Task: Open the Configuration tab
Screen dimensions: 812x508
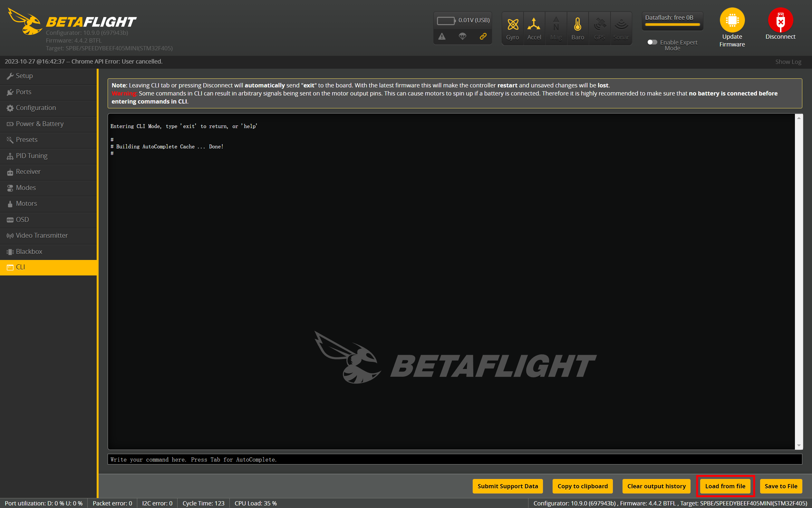Action: point(48,108)
